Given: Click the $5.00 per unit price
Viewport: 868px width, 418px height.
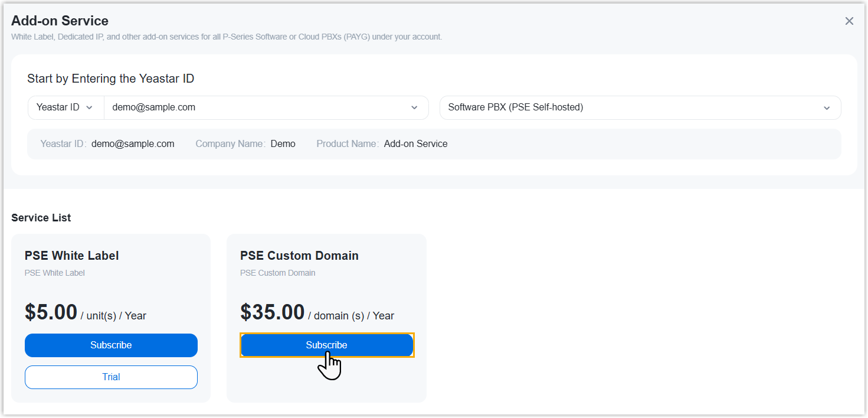Looking at the screenshot, I should click(51, 312).
